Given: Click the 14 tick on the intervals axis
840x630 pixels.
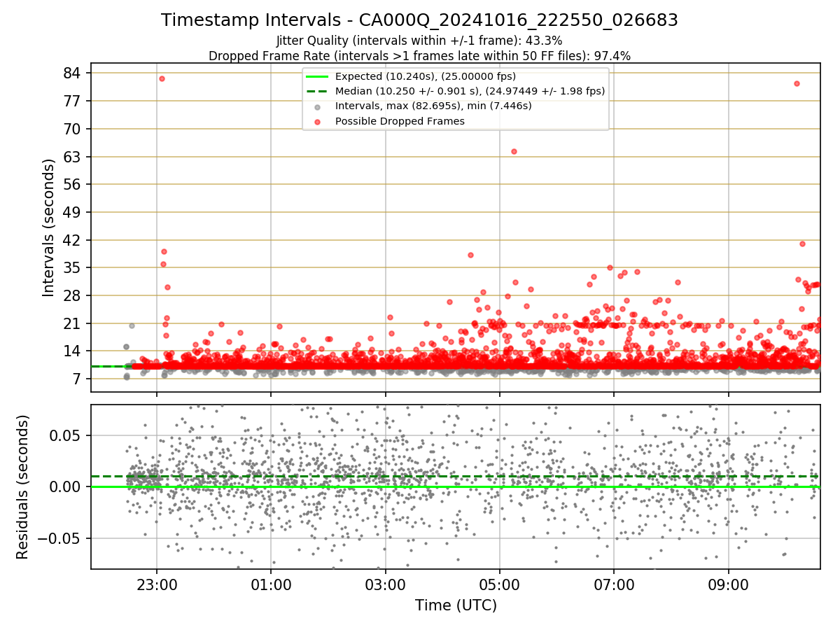Looking at the screenshot, I should click(73, 351).
